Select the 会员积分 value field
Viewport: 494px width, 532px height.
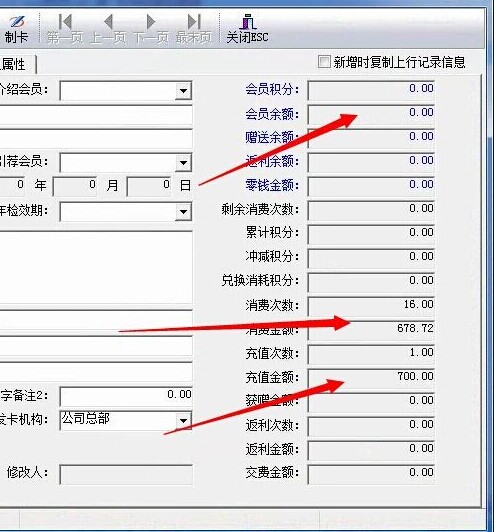371,90
